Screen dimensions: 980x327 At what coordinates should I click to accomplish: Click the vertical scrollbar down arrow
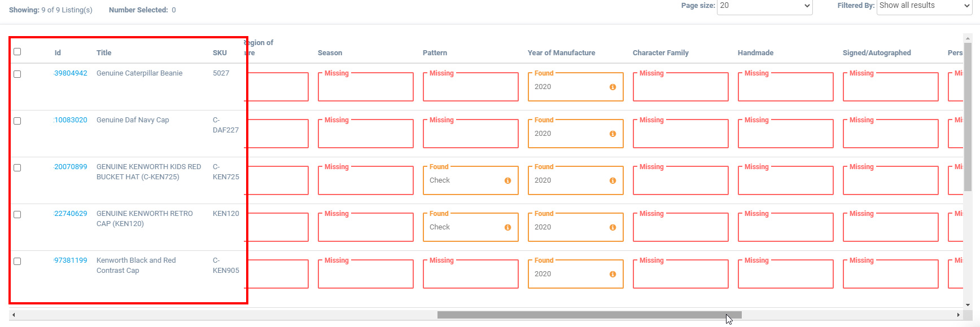click(x=968, y=305)
